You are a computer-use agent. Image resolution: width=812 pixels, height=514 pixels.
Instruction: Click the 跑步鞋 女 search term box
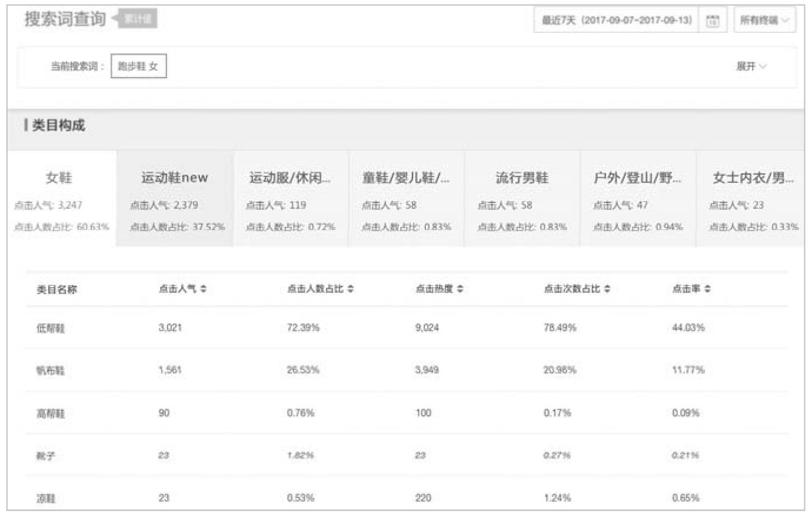pyautogui.click(x=138, y=66)
